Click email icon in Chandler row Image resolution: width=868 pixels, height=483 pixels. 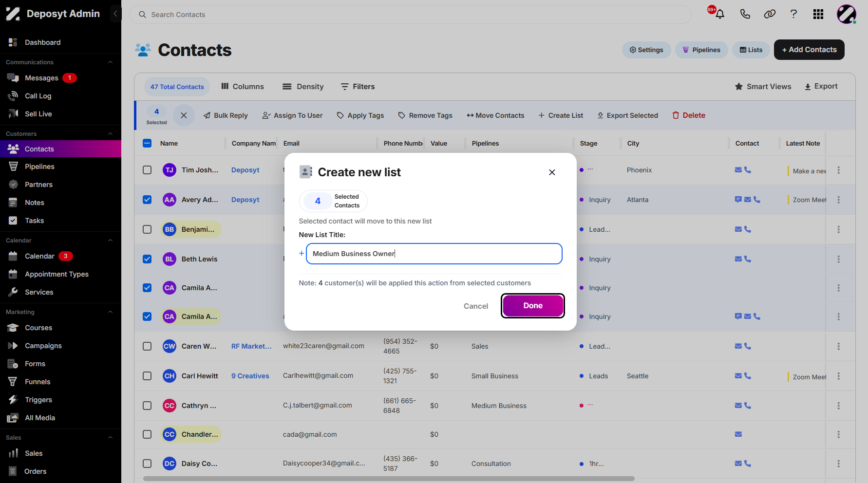pos(738,434)
